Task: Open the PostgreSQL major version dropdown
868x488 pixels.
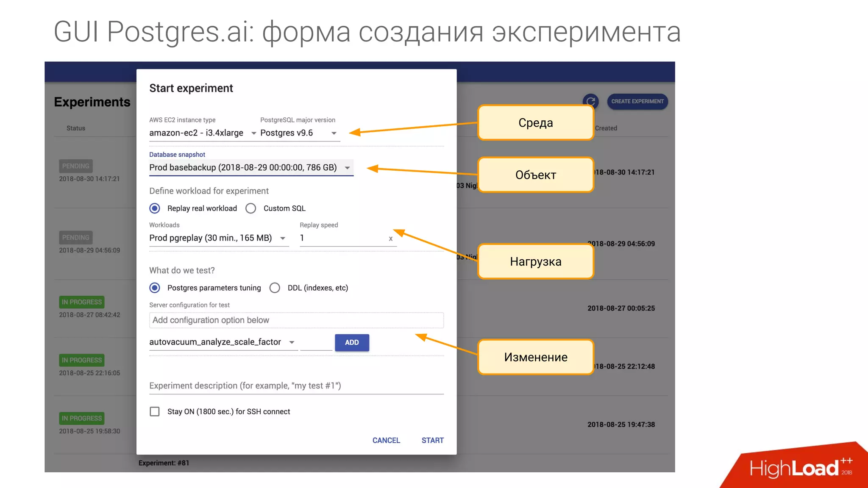Action: 300,133
